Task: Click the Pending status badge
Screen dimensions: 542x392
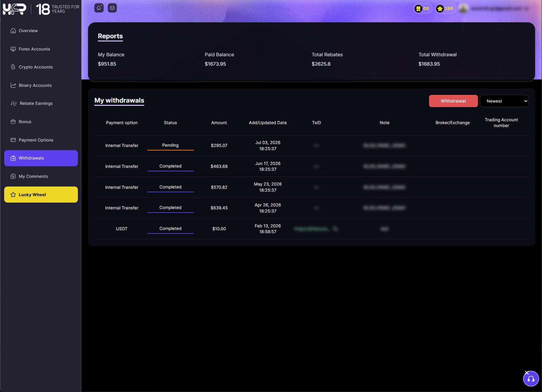Action: click(170, 145)
